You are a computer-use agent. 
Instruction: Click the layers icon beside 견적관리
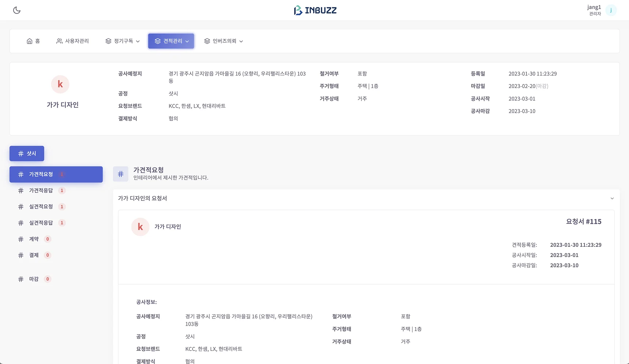click(x=158, y=41)
